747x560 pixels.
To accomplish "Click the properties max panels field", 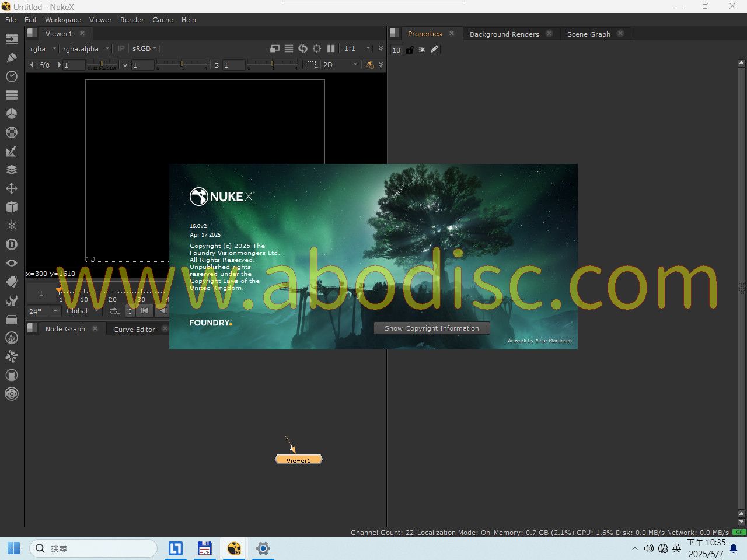I will coord(396,50).
